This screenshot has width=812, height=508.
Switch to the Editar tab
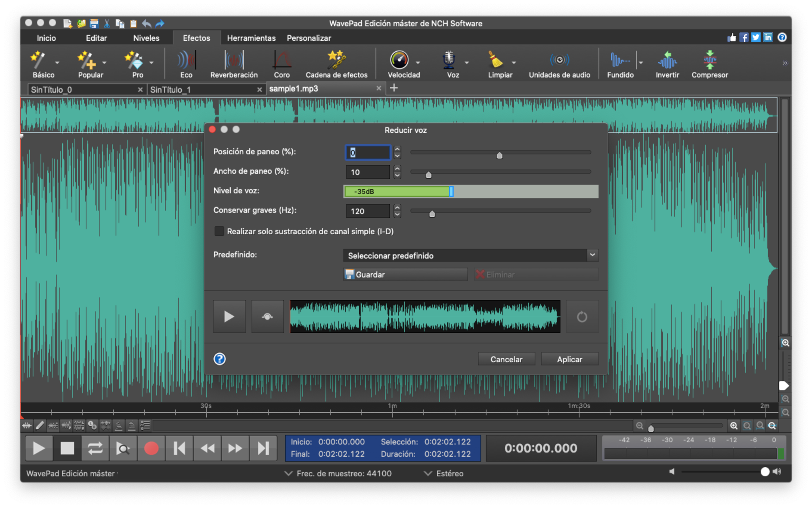point(96,38)
